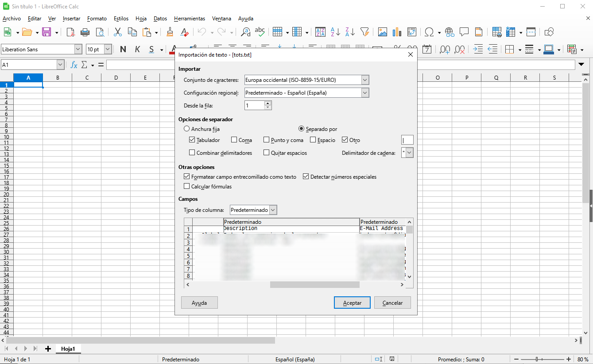
Task: Click the Open folder icon
Action: (27, 32)
